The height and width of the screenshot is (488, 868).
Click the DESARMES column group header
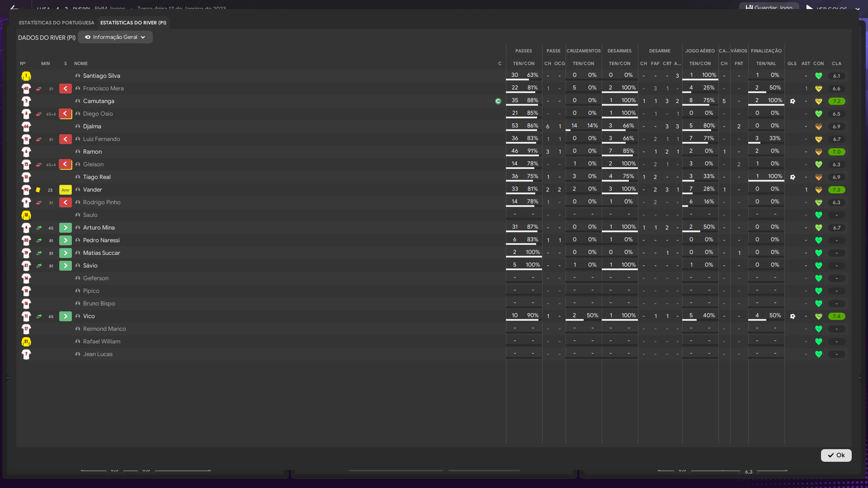point(619,51)
